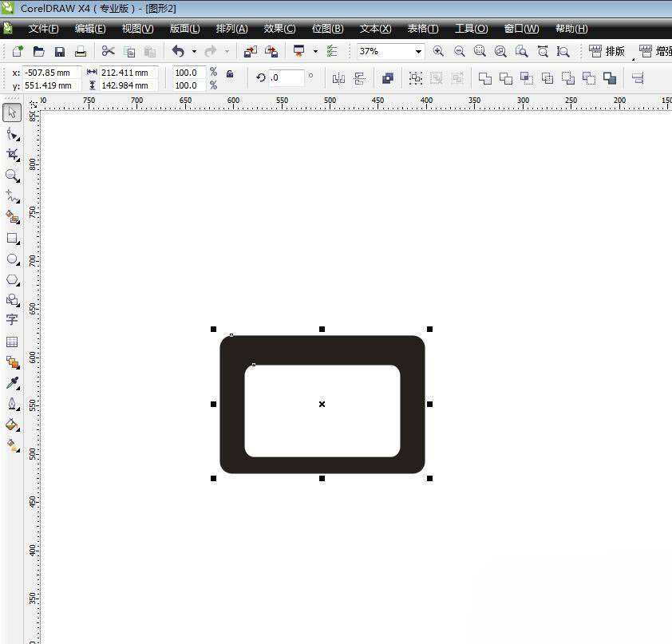Image resolution: width=672 pixels, height=644 pixels.
Task: Open the 效果(C) menu
Action: click(x=279, y=29)
